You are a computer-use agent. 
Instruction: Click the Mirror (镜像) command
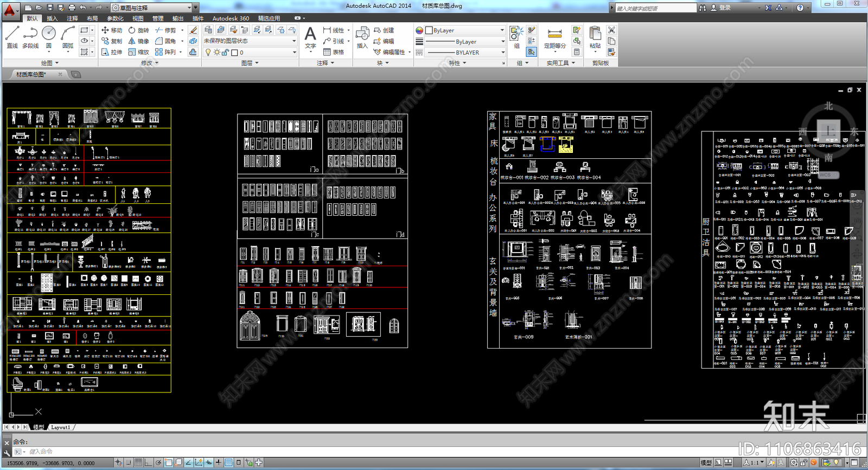coord(138,41)
